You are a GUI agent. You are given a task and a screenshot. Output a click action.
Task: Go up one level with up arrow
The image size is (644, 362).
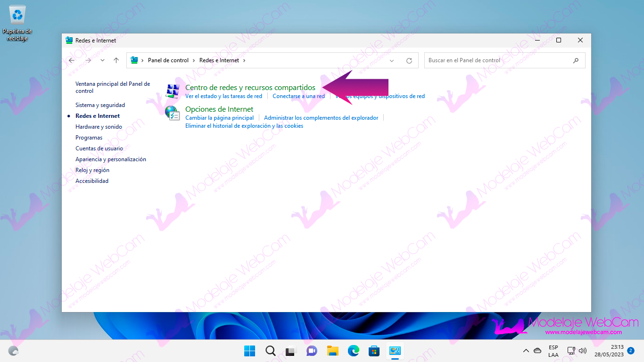(x=116, y=60)
